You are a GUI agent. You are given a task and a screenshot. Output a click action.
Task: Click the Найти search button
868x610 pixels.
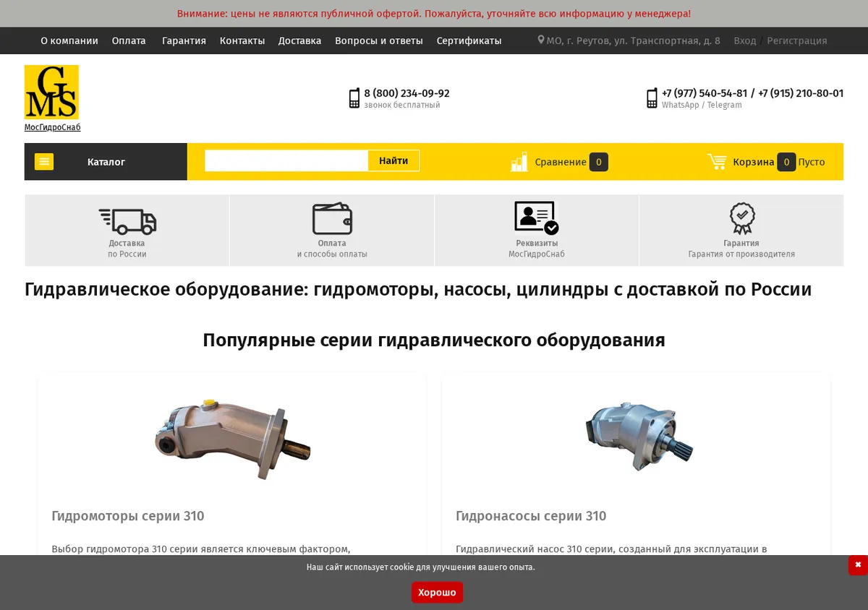[393, 160]
